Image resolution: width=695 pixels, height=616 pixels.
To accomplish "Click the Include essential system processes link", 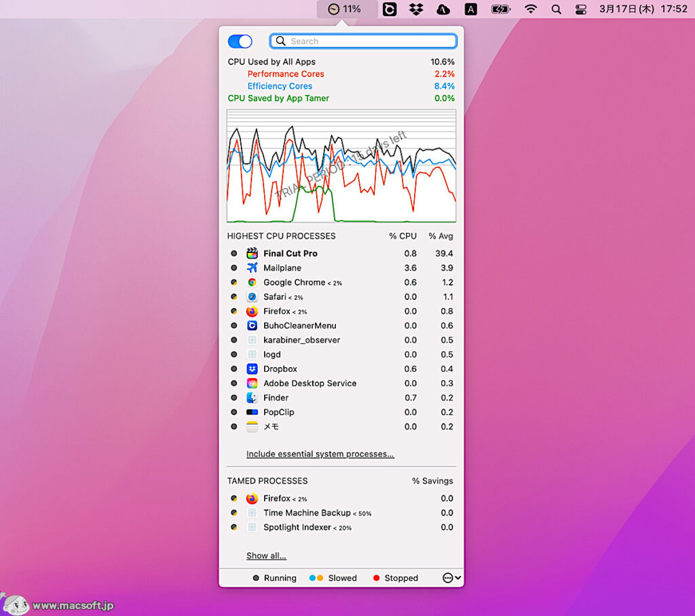I will pyautogui.click(x=320, y=454).
